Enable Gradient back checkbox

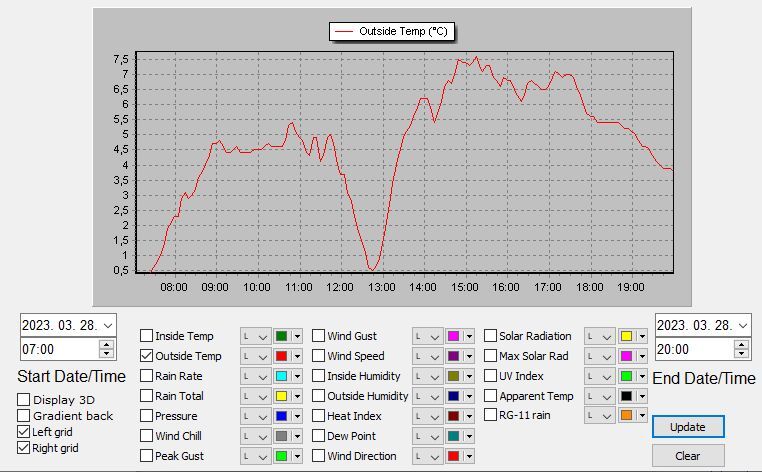coord(24,416)
